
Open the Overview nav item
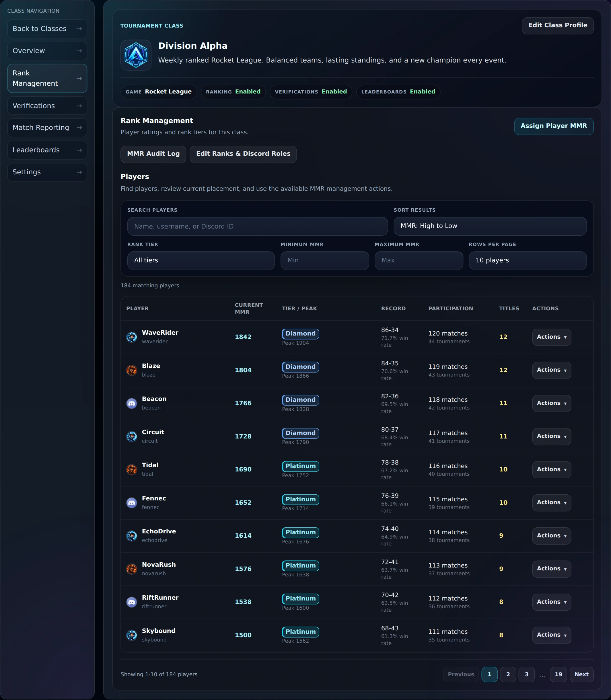pyautogui.click(x=47, y=51)
